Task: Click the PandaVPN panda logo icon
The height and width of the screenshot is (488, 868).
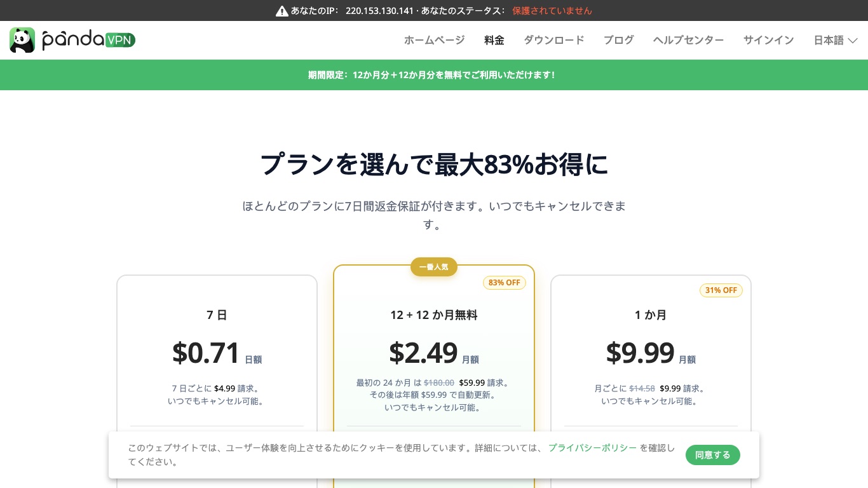Action: pos(22,40)
